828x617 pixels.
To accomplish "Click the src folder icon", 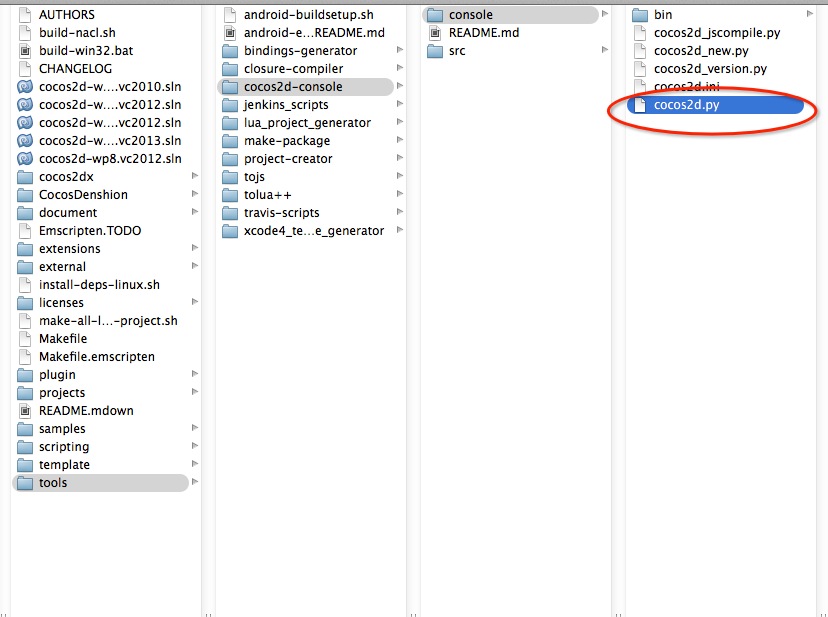I will tap(435, 51).
